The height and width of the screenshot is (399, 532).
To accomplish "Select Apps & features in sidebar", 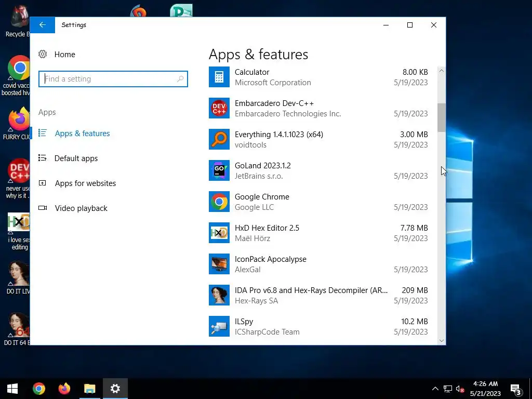I will pyautogui.click(x=83, y=134).
